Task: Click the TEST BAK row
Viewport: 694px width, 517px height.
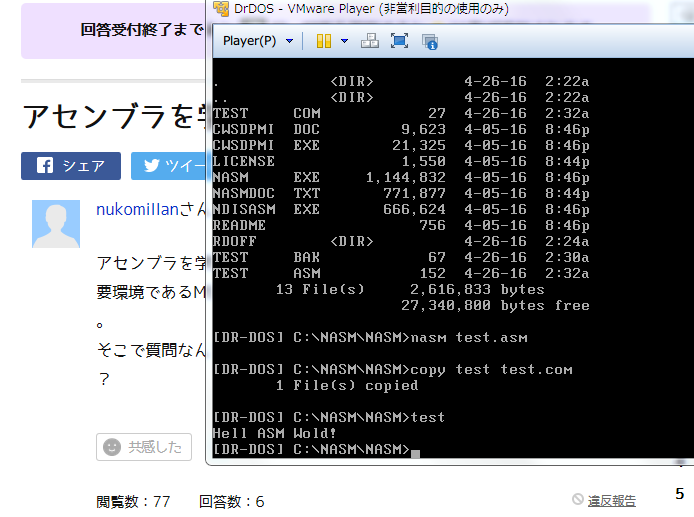Action: [401, 257]
